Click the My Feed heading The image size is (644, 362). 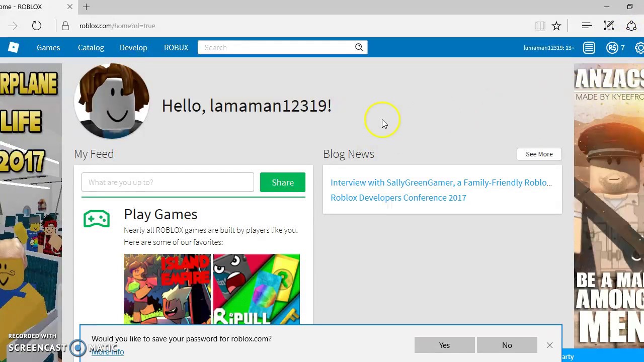[94, 154]
